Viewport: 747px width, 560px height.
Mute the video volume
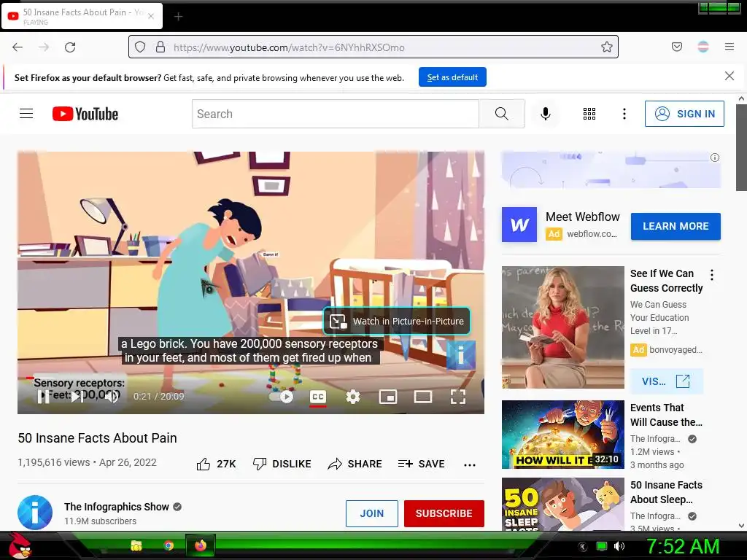pos(112,396)
